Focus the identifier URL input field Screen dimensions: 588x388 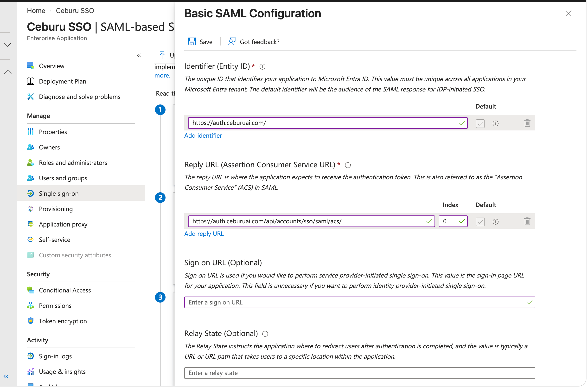tap(328, 123)
